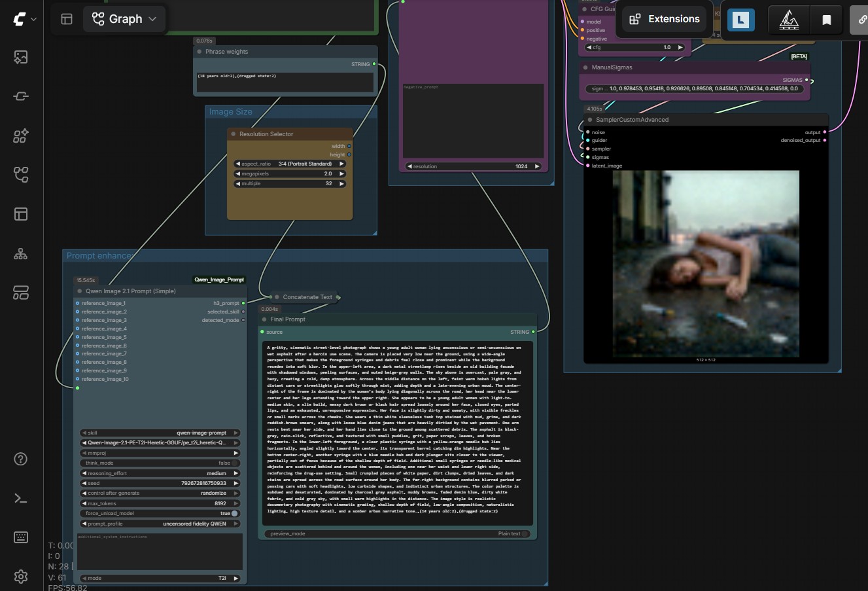Open the node graph icon in sidebar
Image resolution: width=868 pixels, height=591 pixels.
click(21, 175)
